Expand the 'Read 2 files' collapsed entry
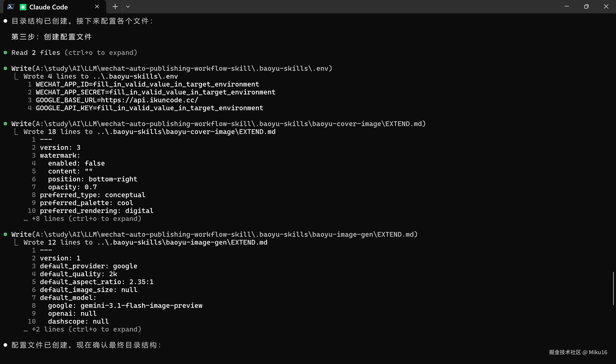Image resolution: width=616 pixels, height=364 pixels. (x=74, y=53)
